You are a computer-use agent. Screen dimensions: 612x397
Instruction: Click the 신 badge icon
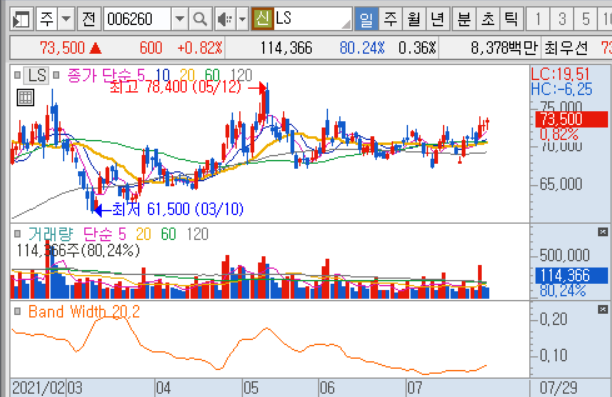pos(262,18)
